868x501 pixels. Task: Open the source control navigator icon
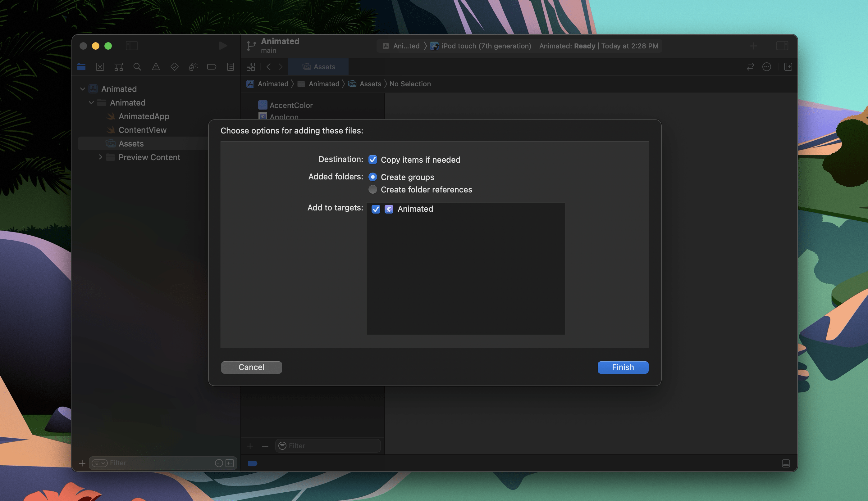click(100, 67)
